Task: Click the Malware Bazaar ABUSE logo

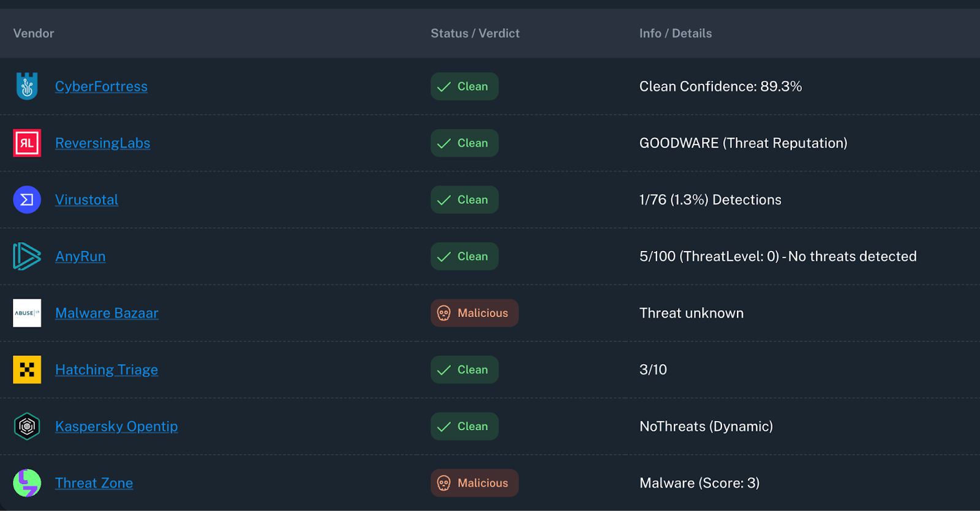Action: [x=27, y=313]
